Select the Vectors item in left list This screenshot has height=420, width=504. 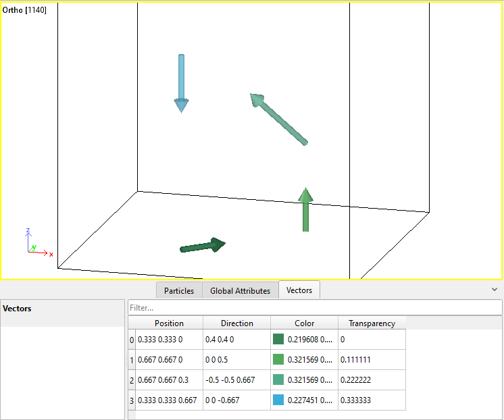[18, 309]
